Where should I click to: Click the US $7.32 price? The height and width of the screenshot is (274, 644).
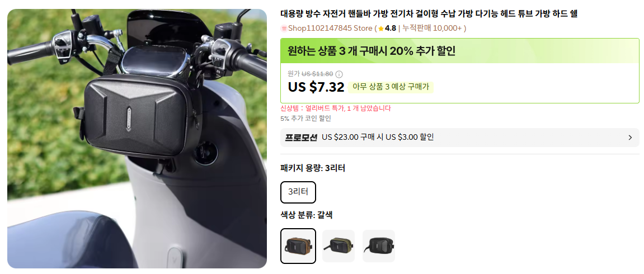(x=316, y=87)
